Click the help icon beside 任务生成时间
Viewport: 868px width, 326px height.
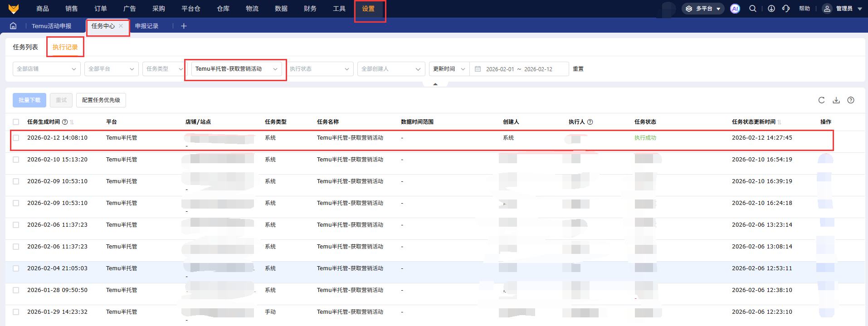pos(65,122)
